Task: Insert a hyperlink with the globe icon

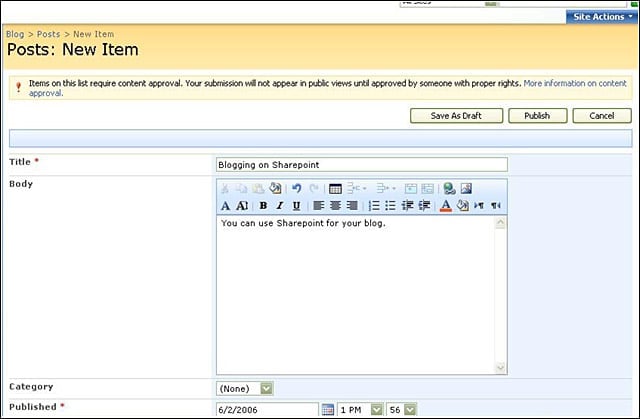Action: (x=449, y=188)
